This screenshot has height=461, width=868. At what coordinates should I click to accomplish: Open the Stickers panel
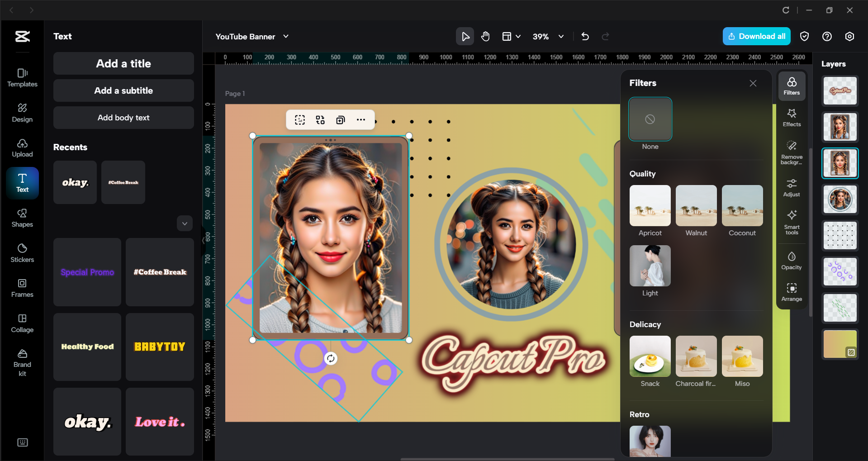tap(22, 252)
